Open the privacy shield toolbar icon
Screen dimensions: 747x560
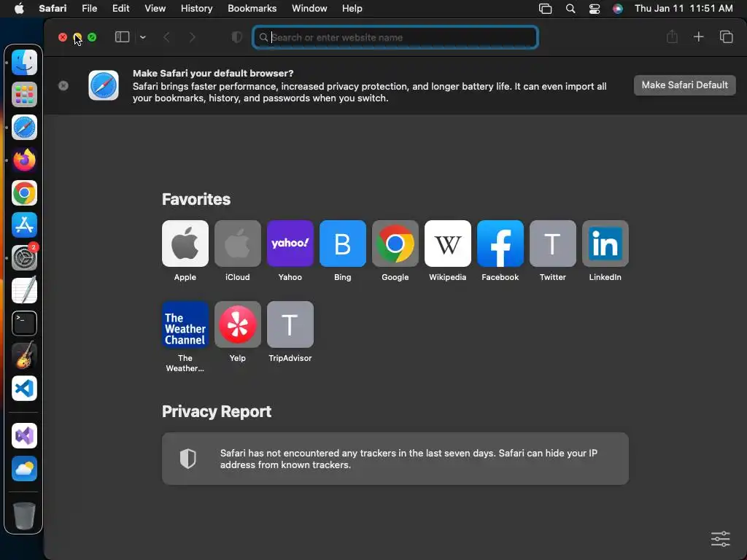click(237, 37)
